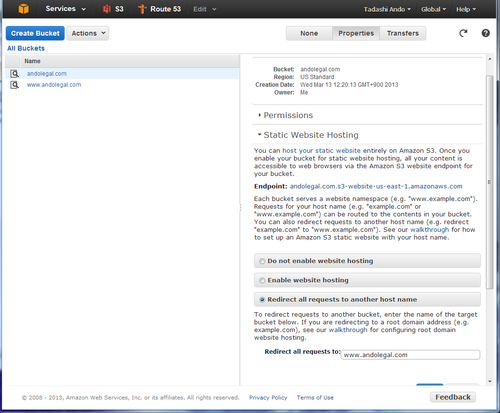Click the pane splitter handle between panels
The image size is (500, 413).
click(x=240, y=208)
